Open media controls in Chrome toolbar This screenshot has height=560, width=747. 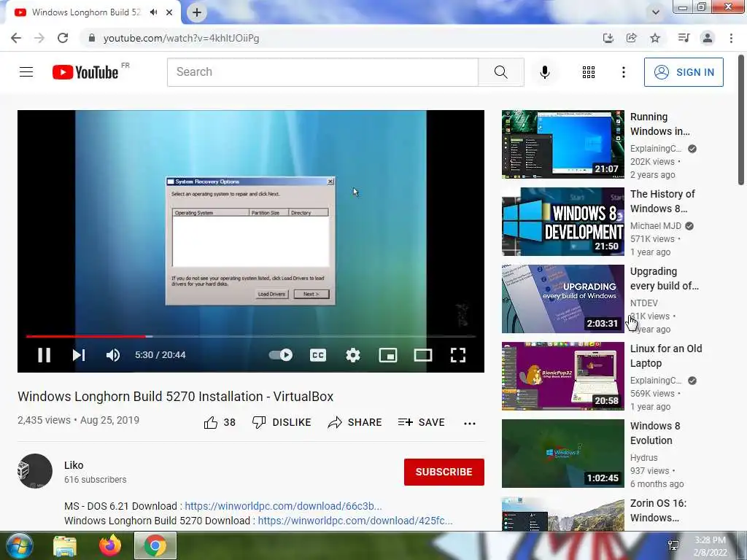[684, 38]
